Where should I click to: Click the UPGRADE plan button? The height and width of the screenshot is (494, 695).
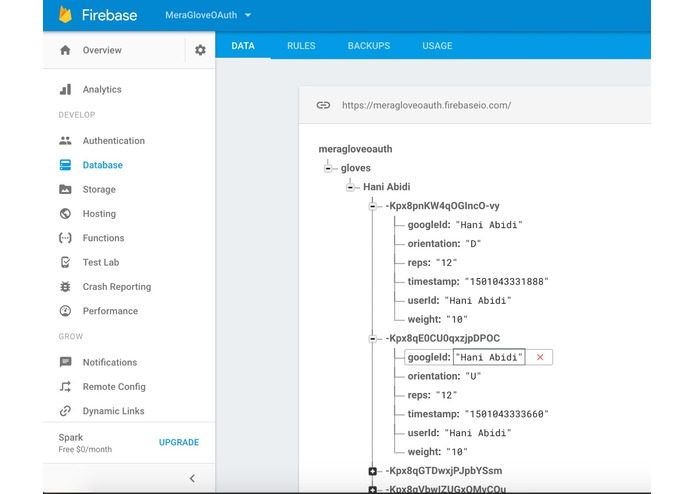[179, 442]
